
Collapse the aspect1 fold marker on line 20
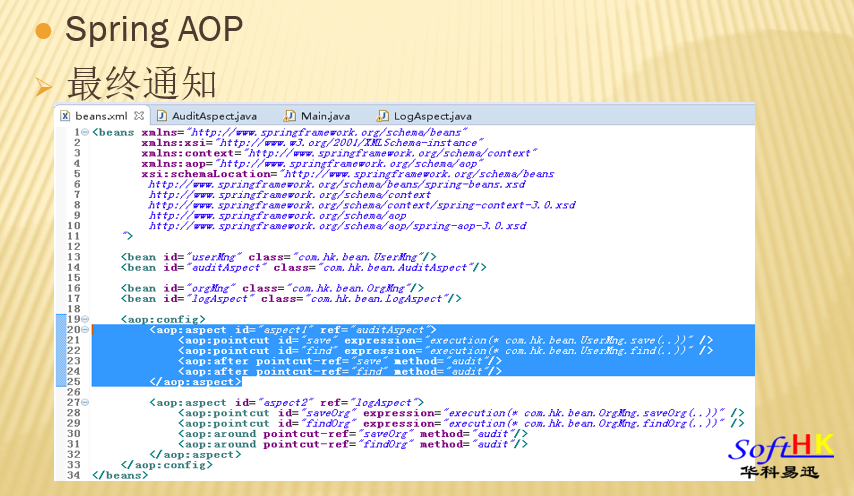pyautogui.click(x=85, y=329)
